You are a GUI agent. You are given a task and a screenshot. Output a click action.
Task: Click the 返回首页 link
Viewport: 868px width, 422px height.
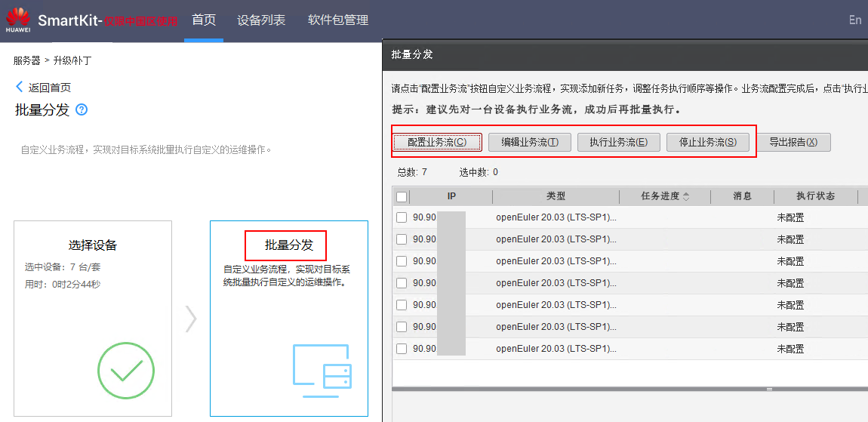coord(50,88)
